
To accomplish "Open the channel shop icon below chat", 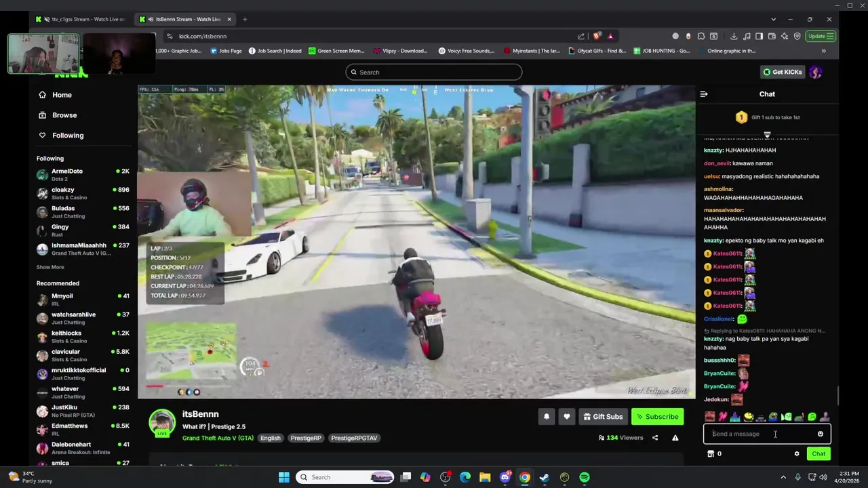I will pos(711,454).
